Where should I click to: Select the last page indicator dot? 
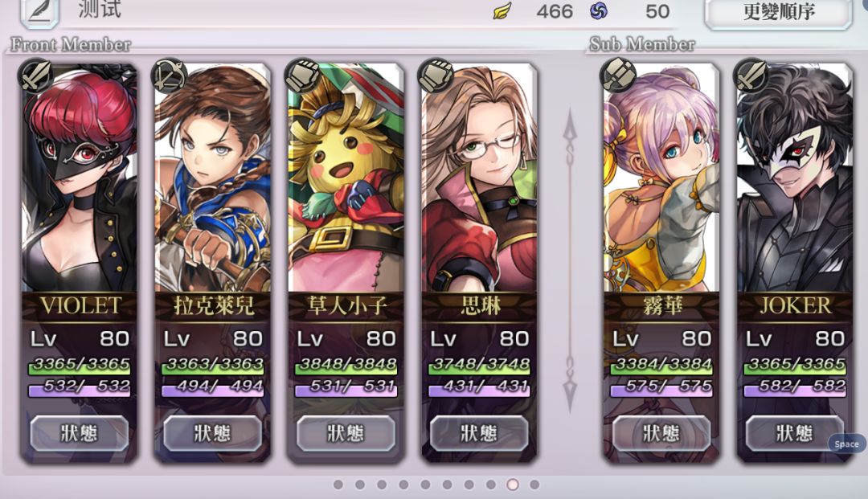coord(534,485)
